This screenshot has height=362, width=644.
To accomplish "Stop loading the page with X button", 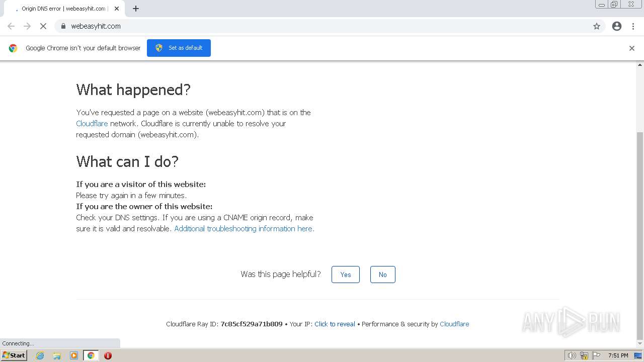I will click(43, 26).
